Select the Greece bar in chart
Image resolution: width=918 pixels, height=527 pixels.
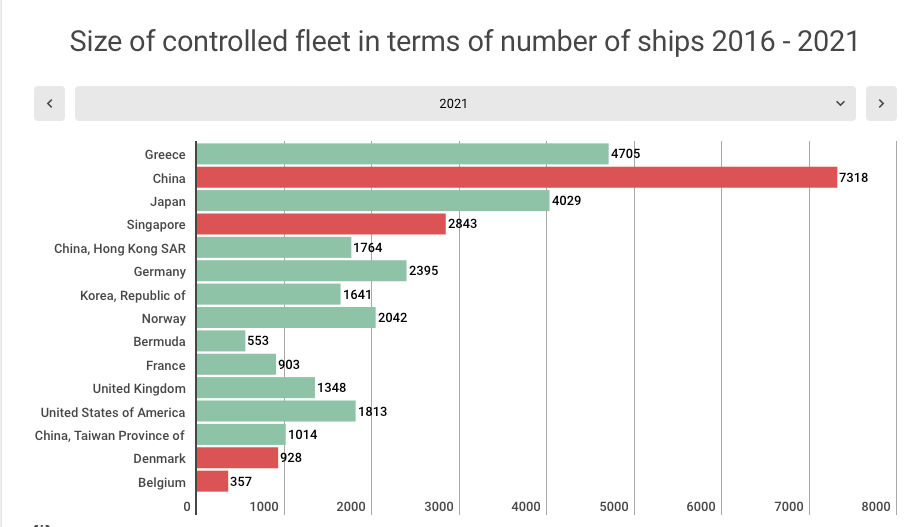click(402, 154)
